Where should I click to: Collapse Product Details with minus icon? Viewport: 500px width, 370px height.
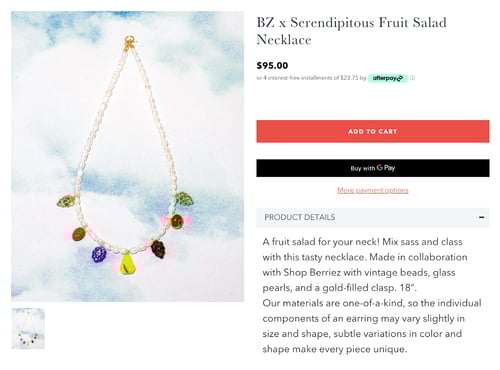(x=481, y=217)
